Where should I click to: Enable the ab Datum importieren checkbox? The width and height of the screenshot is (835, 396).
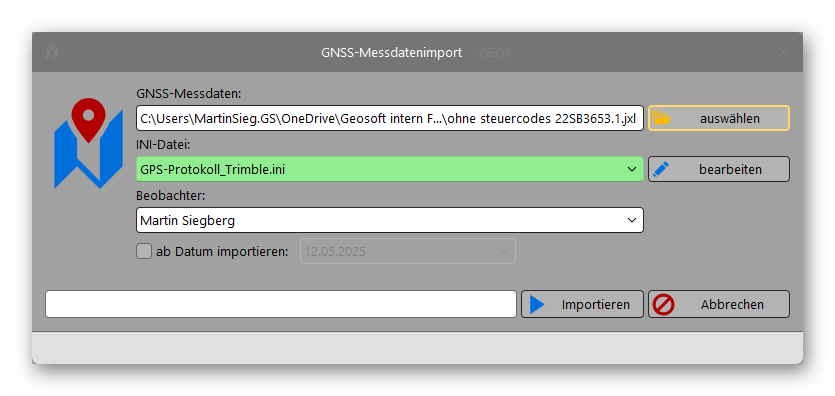144,251
